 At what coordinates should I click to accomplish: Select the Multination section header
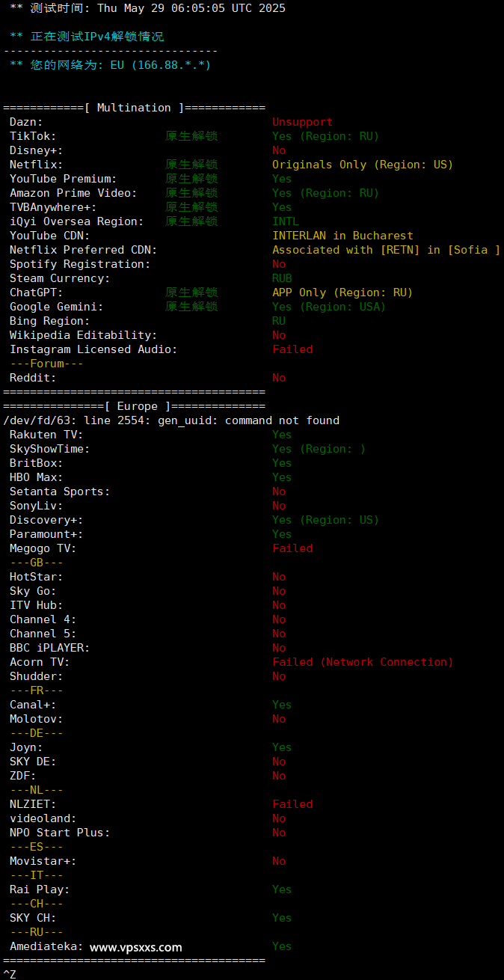[x=135, y=108]
